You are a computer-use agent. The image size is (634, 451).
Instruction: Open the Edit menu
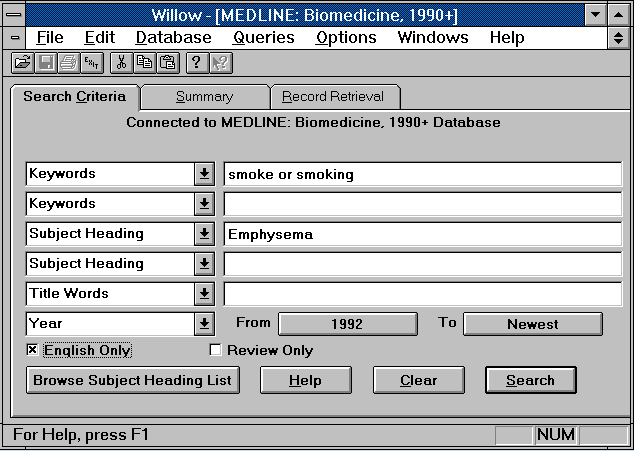tap(99, 38)
